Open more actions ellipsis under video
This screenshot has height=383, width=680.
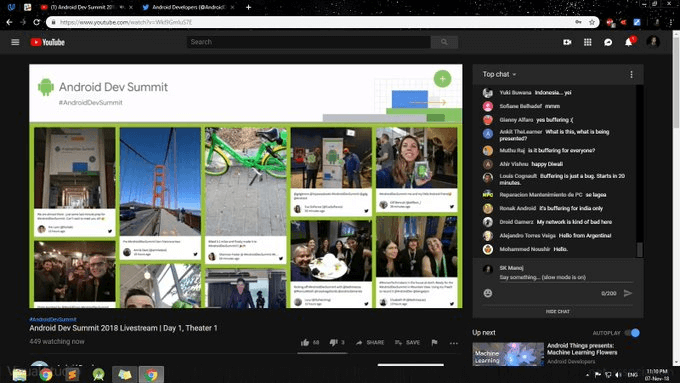(x=454, y=343)
